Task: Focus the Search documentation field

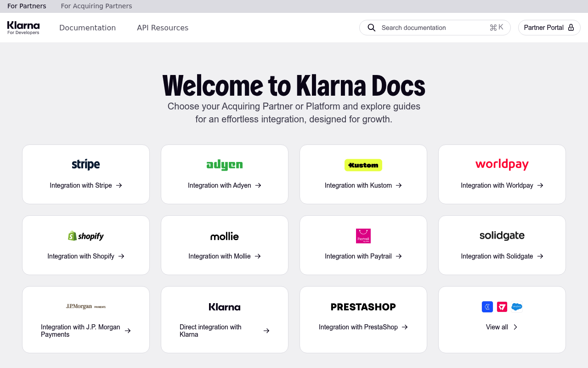Action: (x=435, y=28)
